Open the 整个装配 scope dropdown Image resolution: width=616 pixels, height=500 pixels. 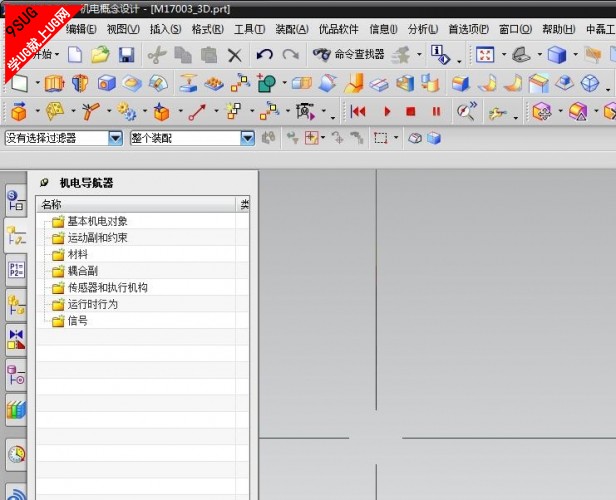pos(247,138)
